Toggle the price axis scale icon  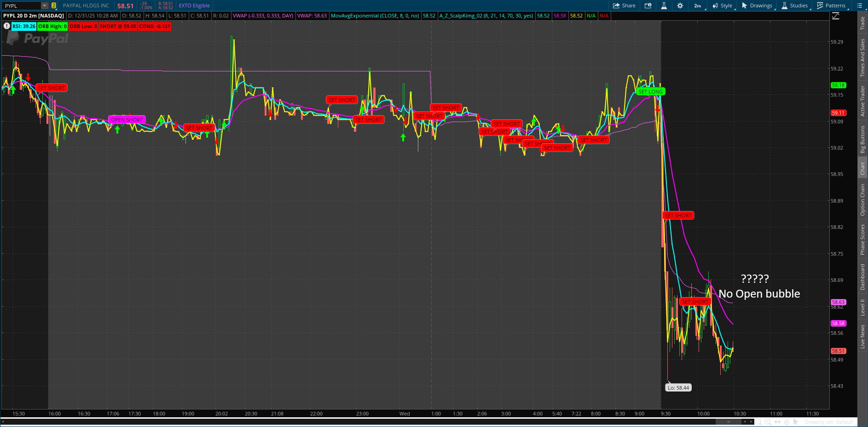point(836,16)
